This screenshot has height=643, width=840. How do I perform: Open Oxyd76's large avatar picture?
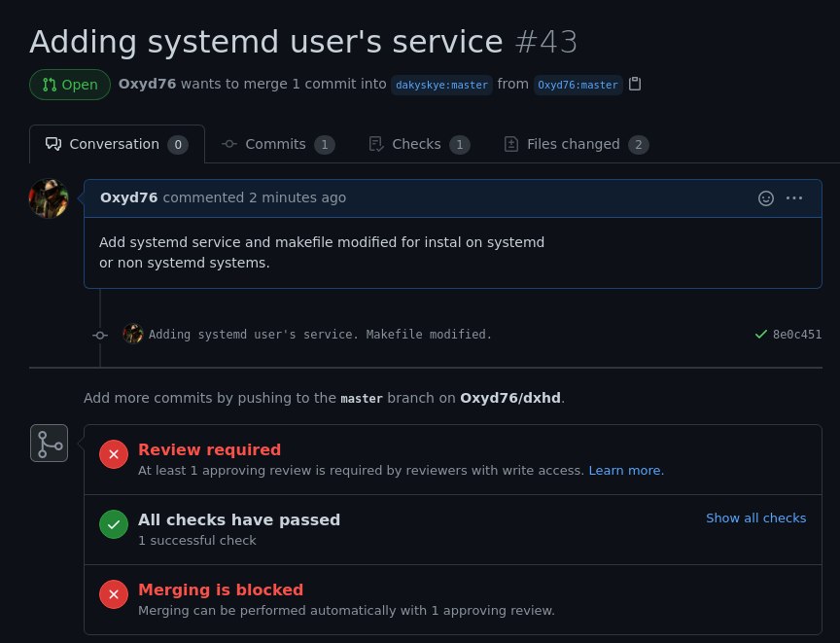tap(49, 198)
